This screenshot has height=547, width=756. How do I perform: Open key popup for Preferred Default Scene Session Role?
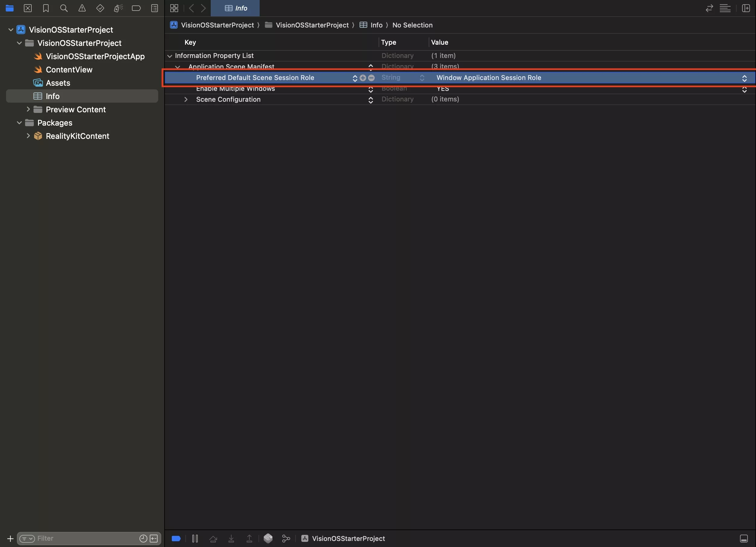coord(355,78)
